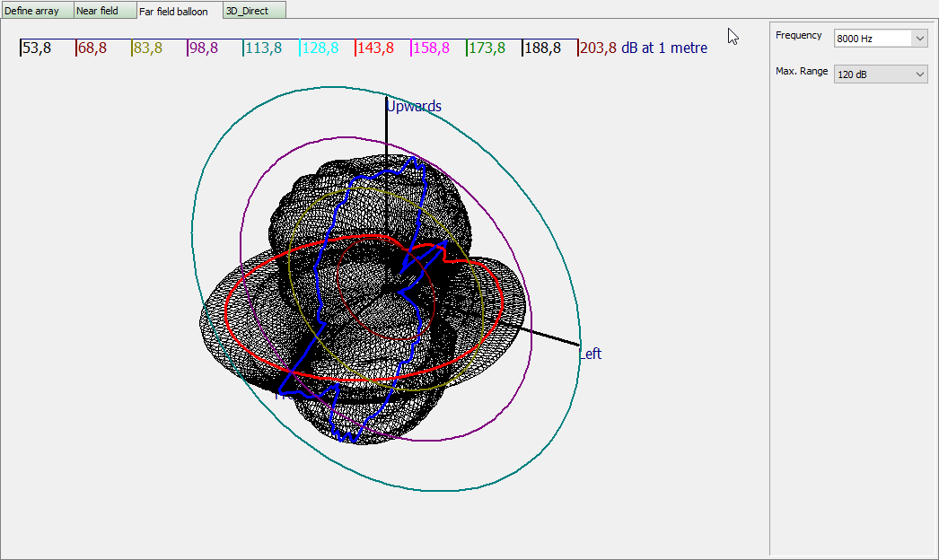The height and width of the screenshot is (560, 939).
Task: Click the 128,8 legend value
Action: point(320,48)
